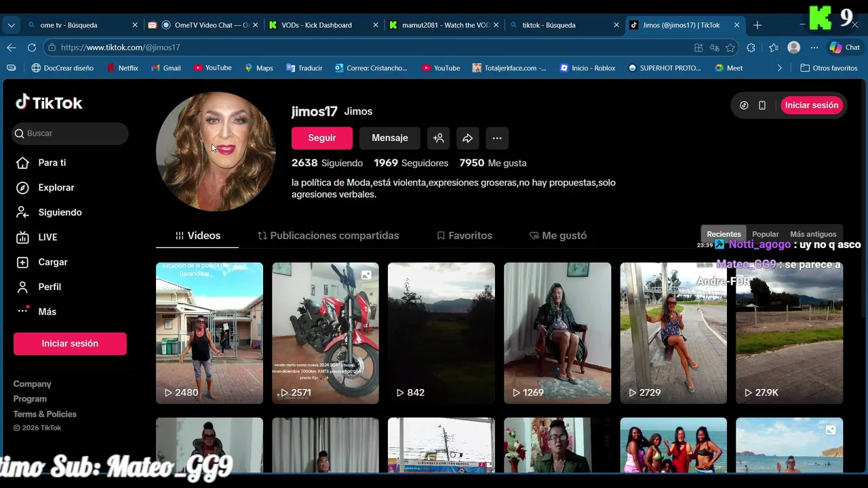Open the three-dots profile options

[497, 138]
